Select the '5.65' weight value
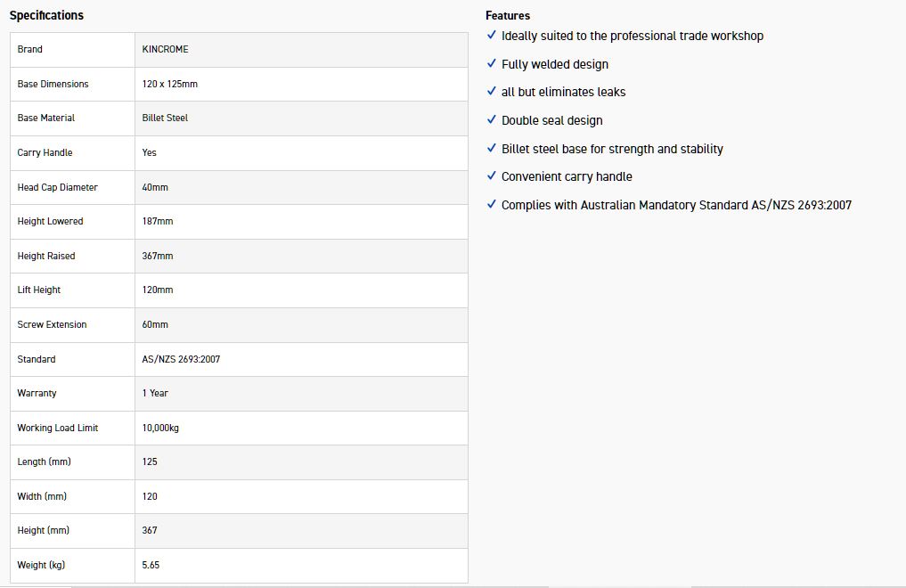Viewport: 906px width, 588px height. [x=151, y=565]
